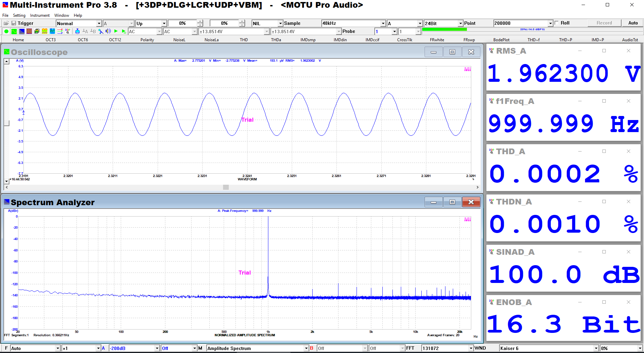Click the NoiseL panel button
The height and width of the screenshot is (353, 644).
(179, 40)
